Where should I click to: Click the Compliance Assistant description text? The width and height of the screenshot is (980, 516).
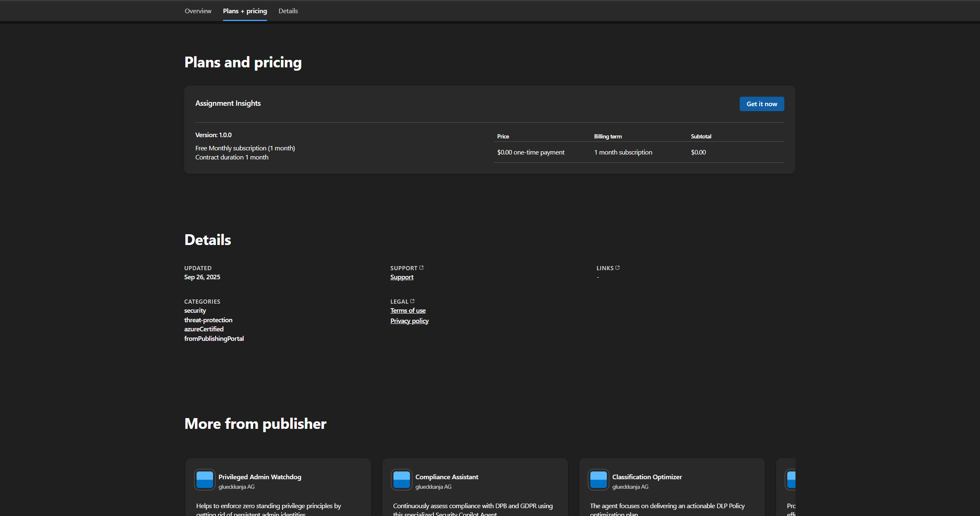tap(473, 506)
